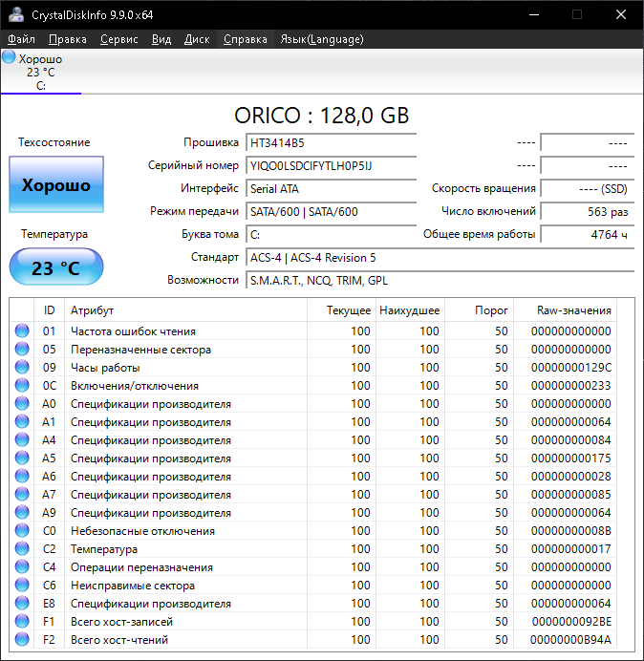Click status icon for attribute 0C Включения/отключения

(22, 385)
